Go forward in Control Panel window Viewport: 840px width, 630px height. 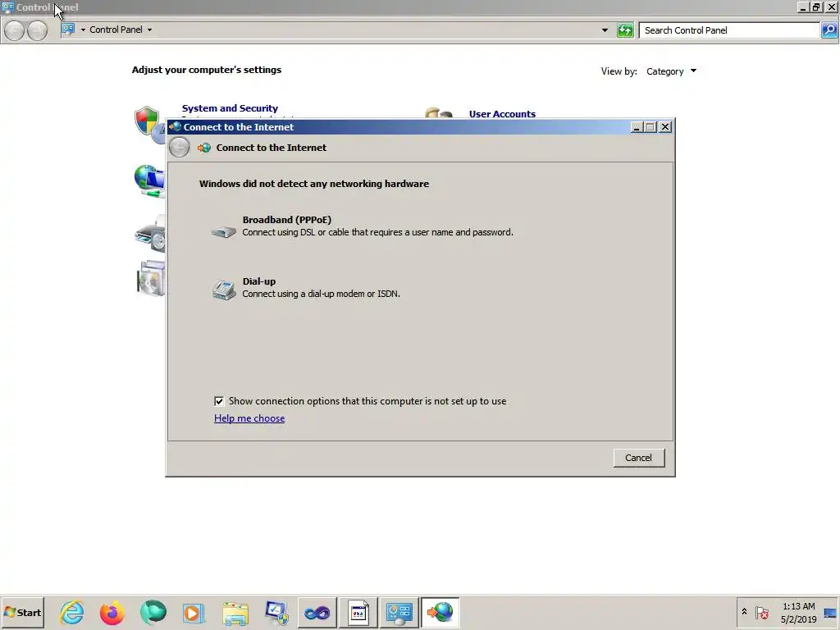pos(37,30)
